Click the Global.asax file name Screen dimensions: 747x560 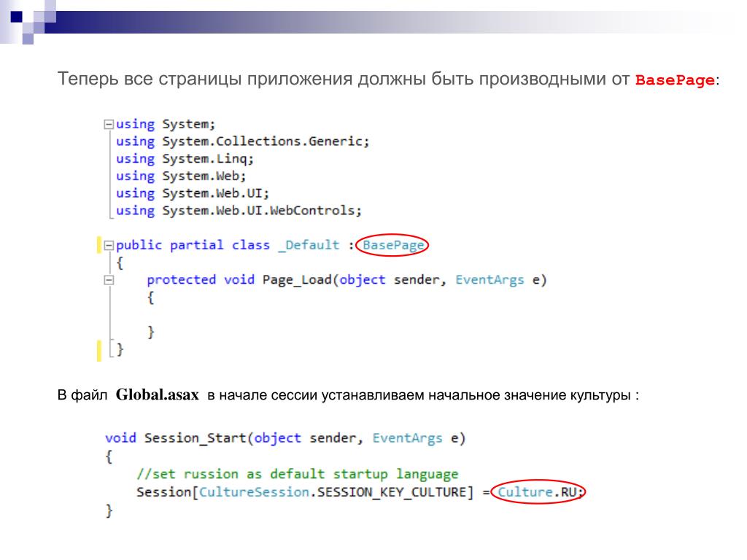158,394
